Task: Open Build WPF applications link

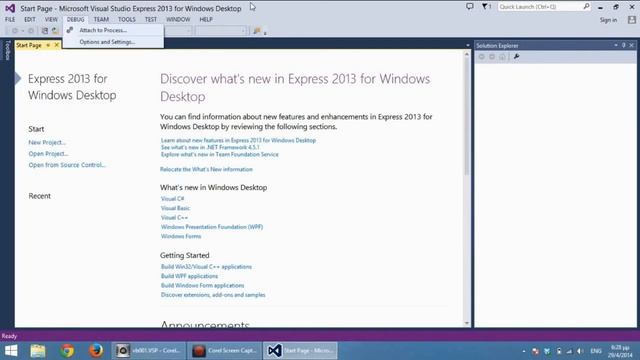Action: pyautogui.click(x=189, y=276)
